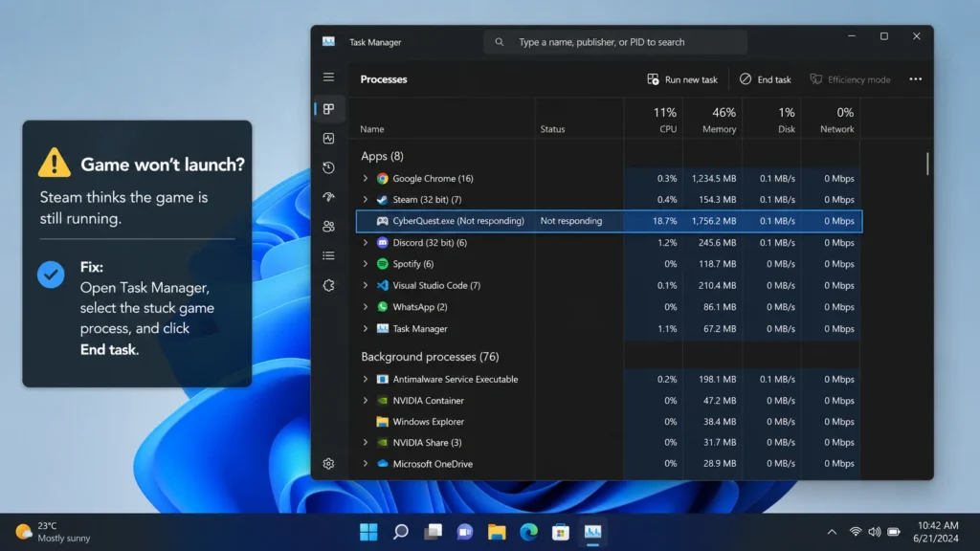Open taskbar Search
Screen dimensions: 980x551
pos(401,532)
